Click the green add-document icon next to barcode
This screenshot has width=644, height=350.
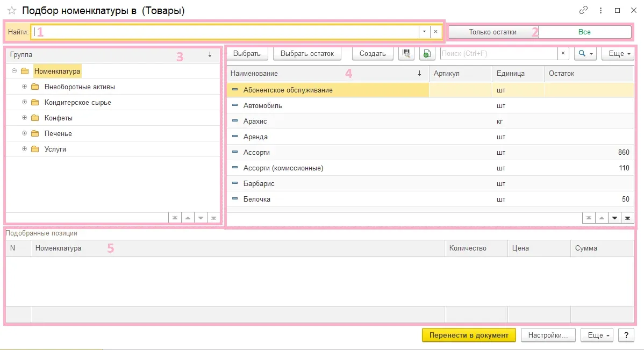tap(427, 53)
